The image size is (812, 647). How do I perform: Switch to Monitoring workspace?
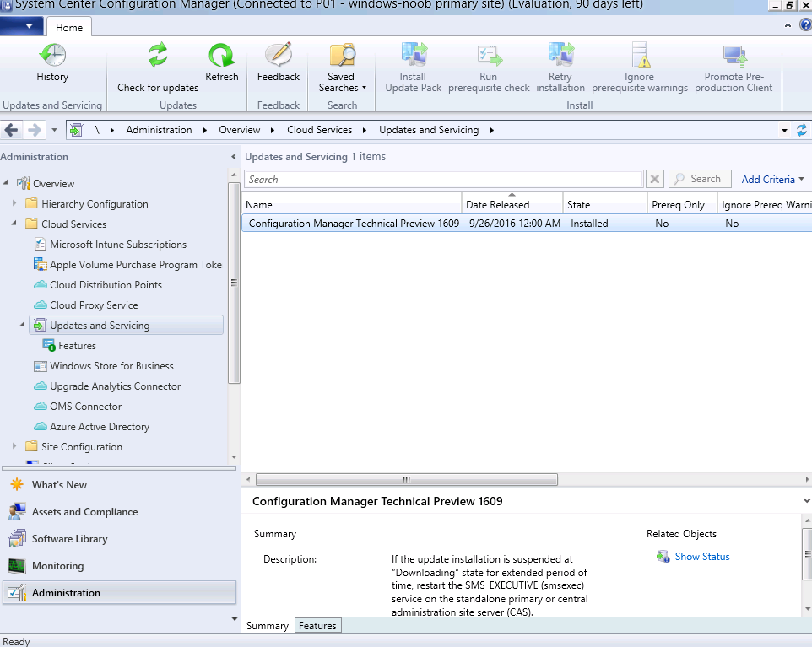119,566
